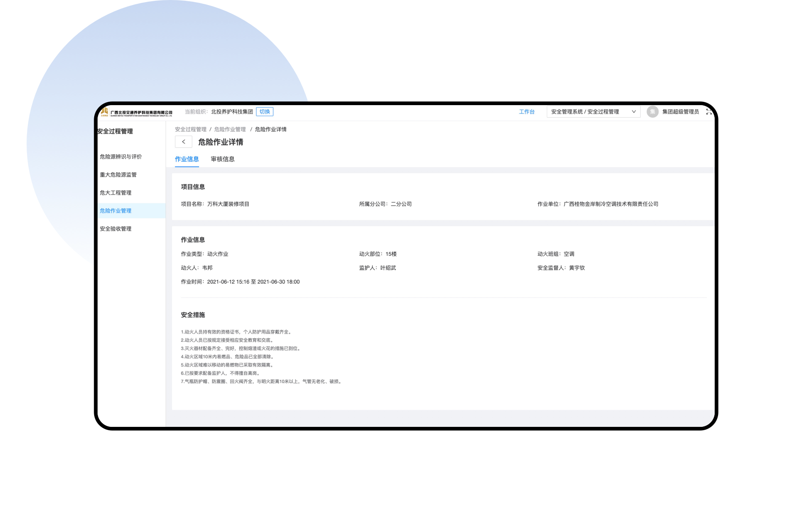Switch to the 审核信息 tab
811x532 pixels.
[223, 159]
